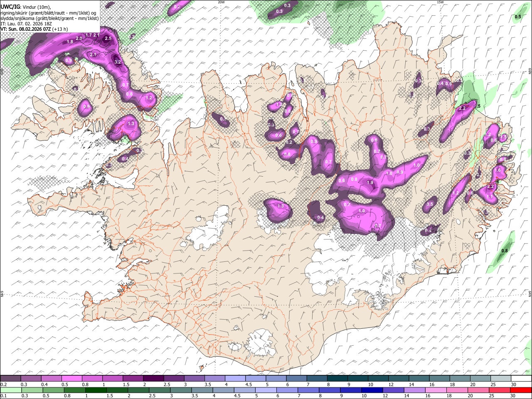Pick the light green 0.1 rain swatch
This screenshot has width=532, height=399.
click(11, 390)
